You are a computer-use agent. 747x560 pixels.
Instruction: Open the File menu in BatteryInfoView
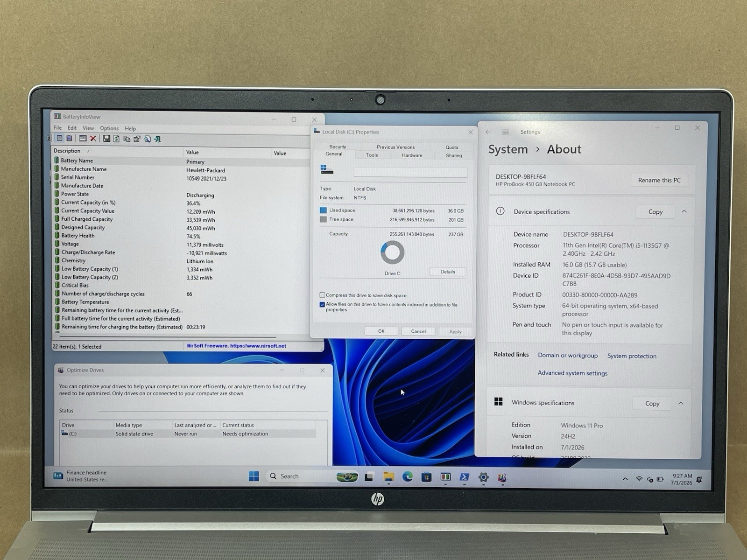(x=57, y=127)
